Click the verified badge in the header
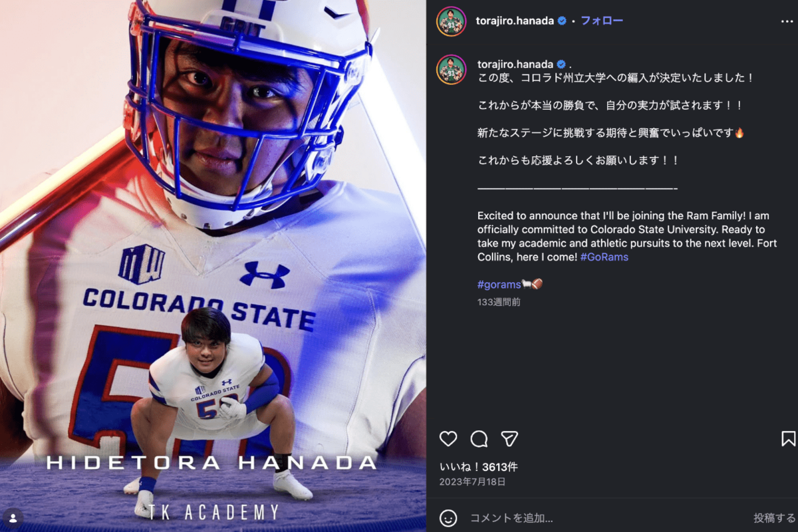Screen dimensions: 798x532 click(x=562, y=21)
